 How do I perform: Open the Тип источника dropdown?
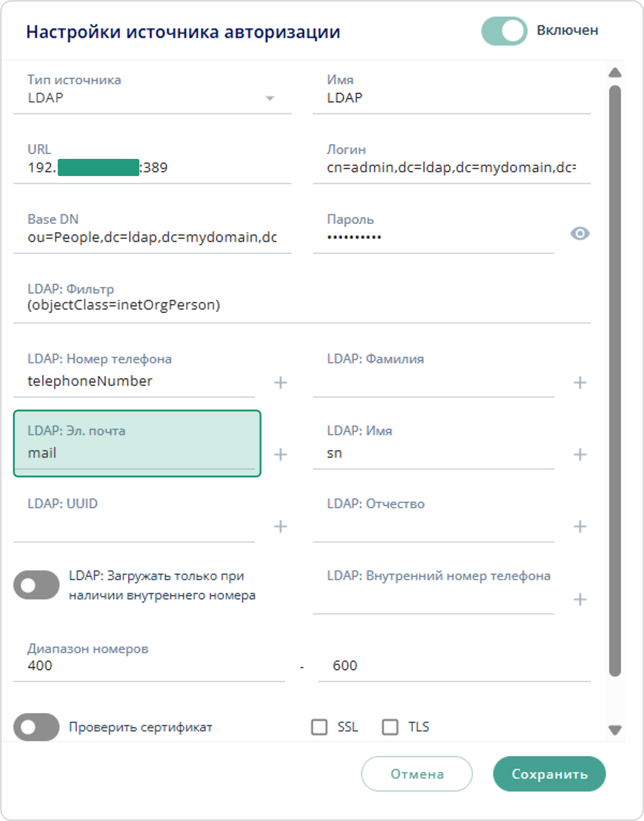(270, 97)
